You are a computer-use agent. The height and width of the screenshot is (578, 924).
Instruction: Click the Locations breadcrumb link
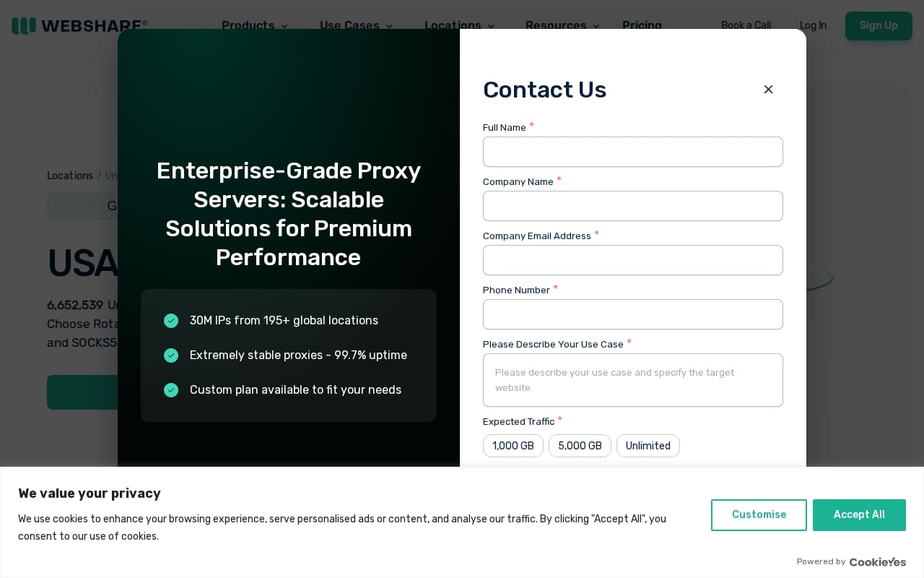tap(70, 176)
